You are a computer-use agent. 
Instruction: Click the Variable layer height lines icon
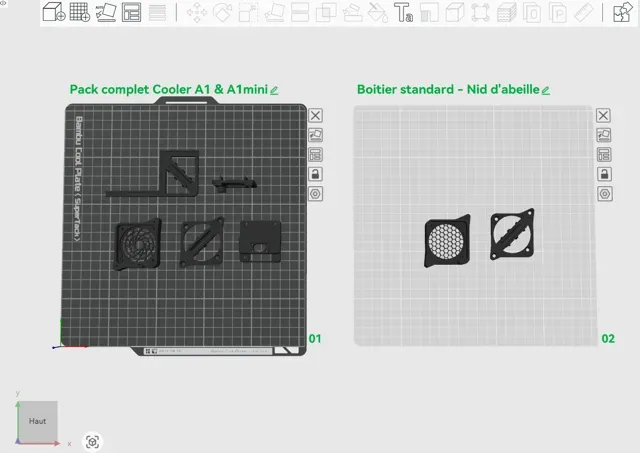157,13
